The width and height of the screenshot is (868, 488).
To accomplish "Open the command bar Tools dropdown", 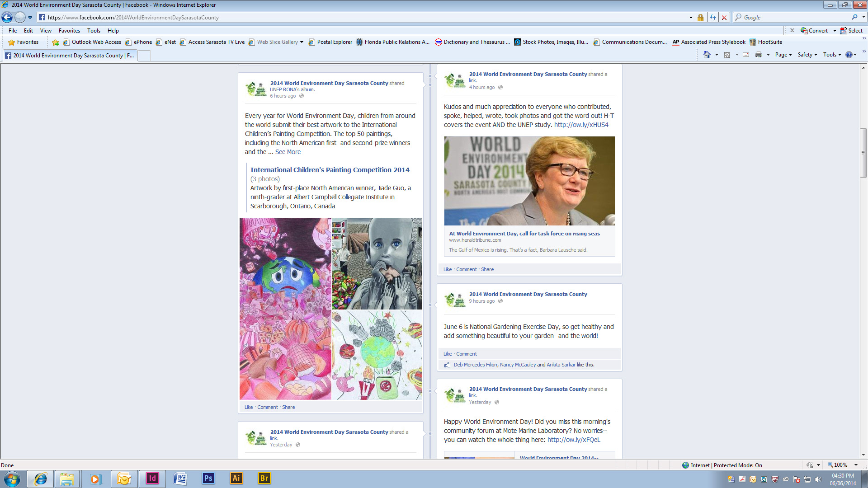I will point(832,55).
